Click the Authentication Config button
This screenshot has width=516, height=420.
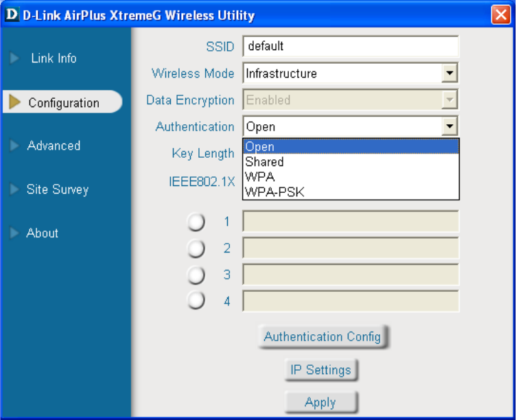(x=322, y=336)
